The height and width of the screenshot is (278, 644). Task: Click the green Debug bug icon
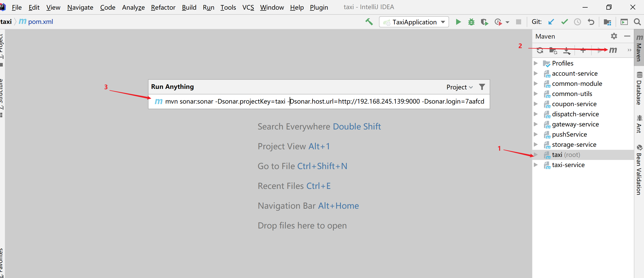pyautogui.click(x=471, y=22)
